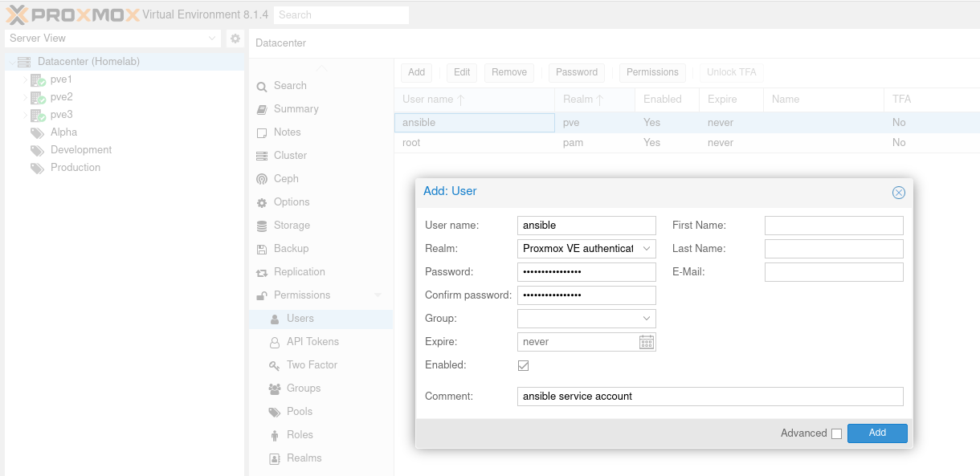Click the First Name field
980x476 pixels.
pos(834,226)
